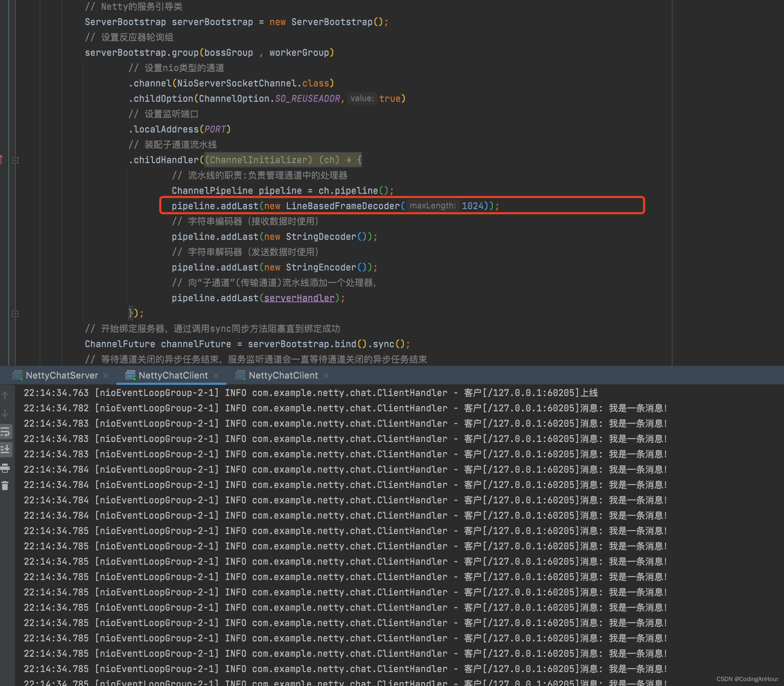Collapse the childHandler lambda via its gutter fold marker
The image size is (784, 686).
(15, 160)
